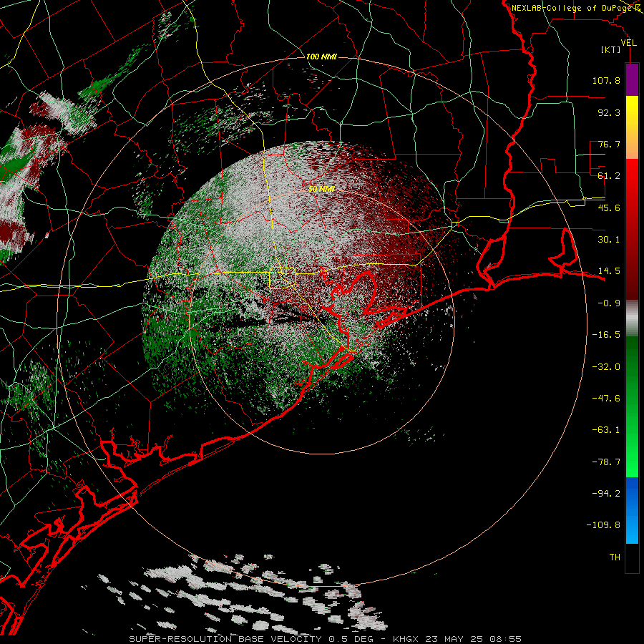This screenshot has height=644, width=644.
Task: Click the 76.7 velocity legend value
Action: 609,144
